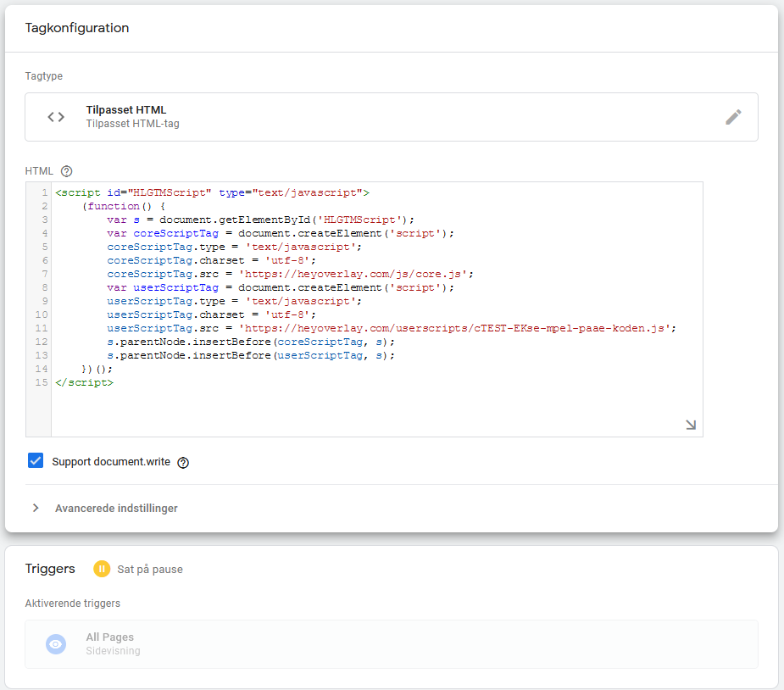
Task: Open help icon next to Support document.write
Action: tap(184, 463)
